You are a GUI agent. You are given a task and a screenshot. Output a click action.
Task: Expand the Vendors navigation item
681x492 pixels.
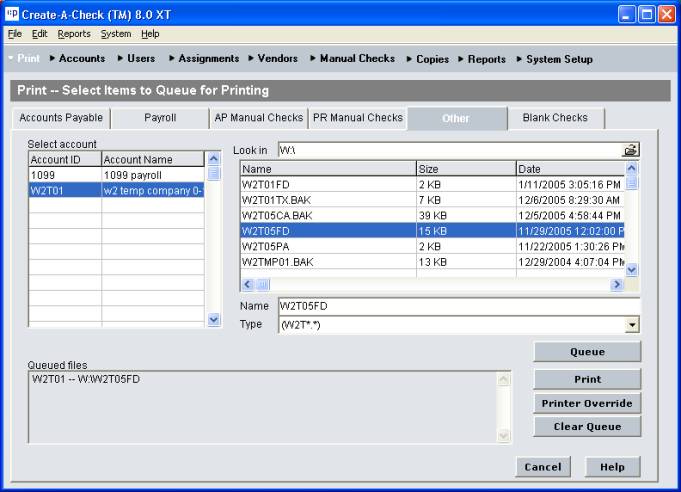[273, 58]
